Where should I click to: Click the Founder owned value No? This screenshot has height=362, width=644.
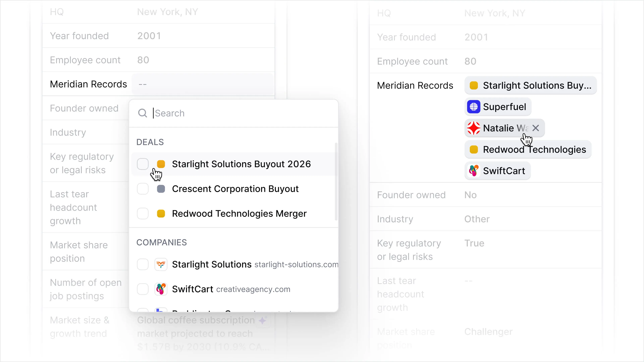[x=470, y=195]
